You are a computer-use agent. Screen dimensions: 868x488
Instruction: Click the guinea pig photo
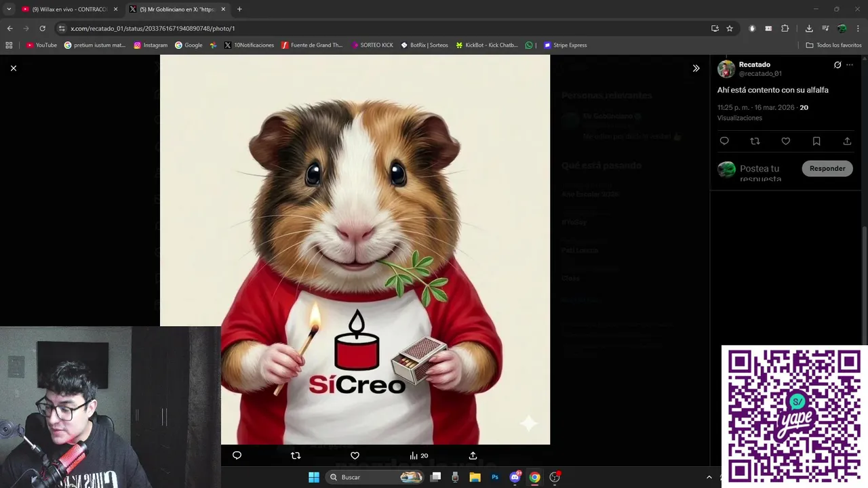[x=355, y=249]
